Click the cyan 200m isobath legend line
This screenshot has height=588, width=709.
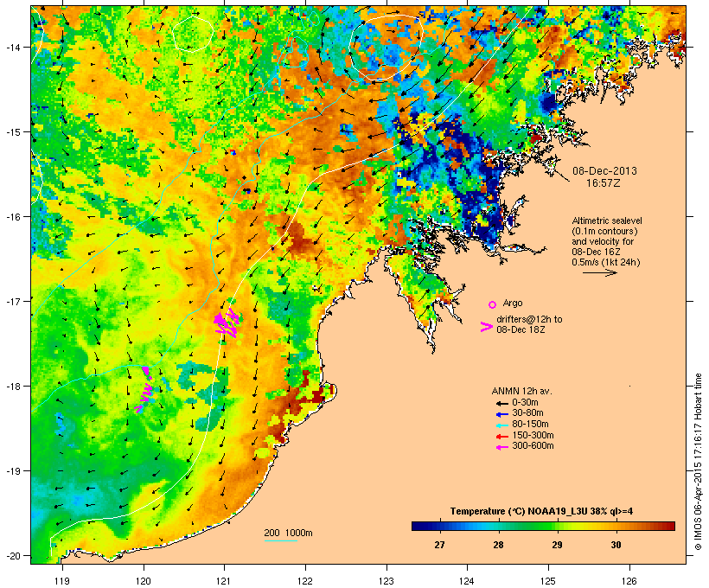point(280,540)
